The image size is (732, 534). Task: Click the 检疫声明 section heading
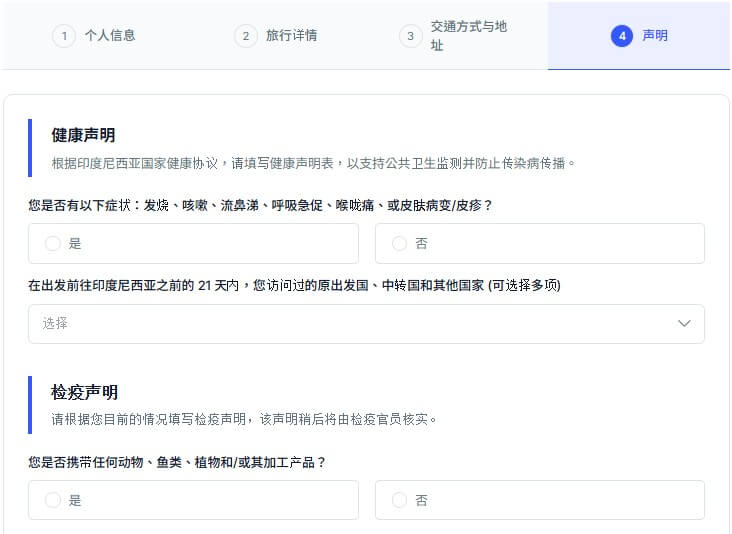pyautogui.click(x=84, y=392)
